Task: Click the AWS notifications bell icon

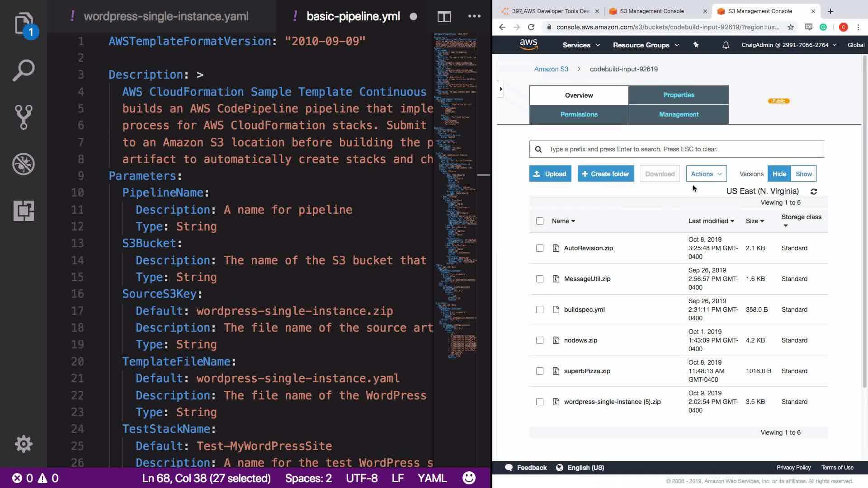Action: pos(726,45)
